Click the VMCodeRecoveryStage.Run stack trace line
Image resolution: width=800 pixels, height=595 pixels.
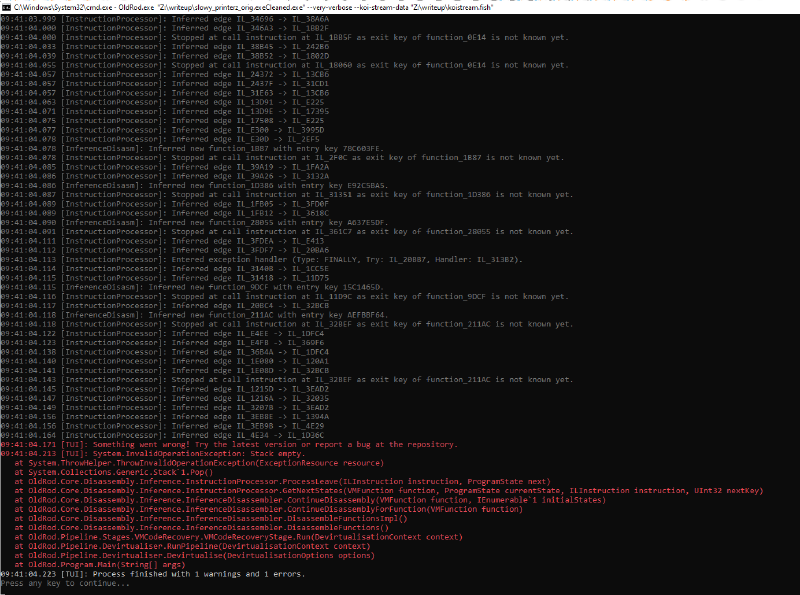coord(240,537)
